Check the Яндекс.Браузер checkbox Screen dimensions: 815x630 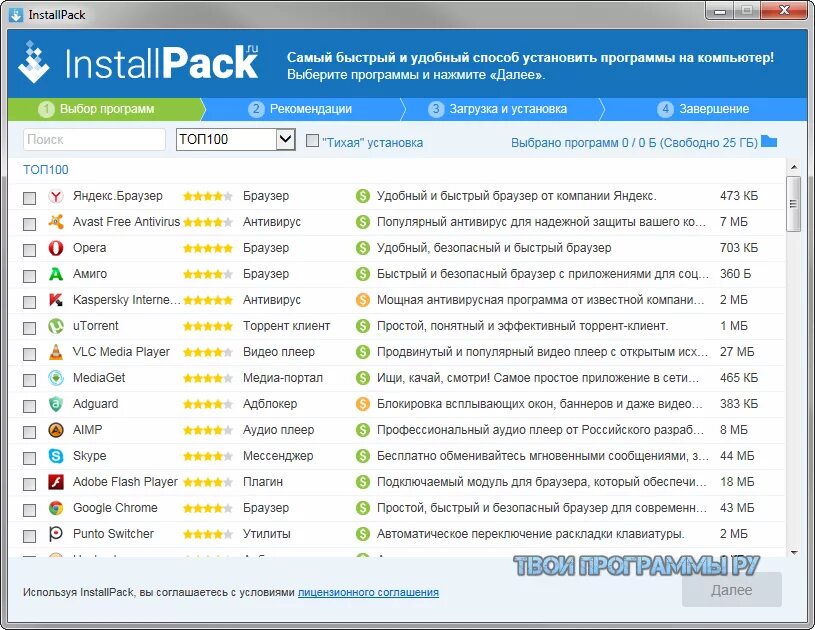point(30,198)
